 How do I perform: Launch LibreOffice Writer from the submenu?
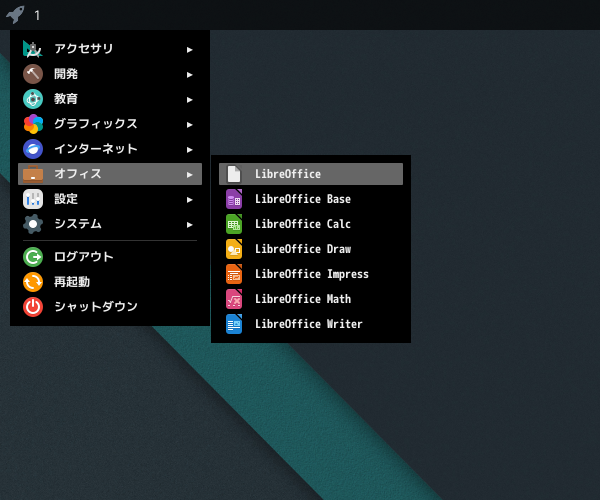pos(311,324)
